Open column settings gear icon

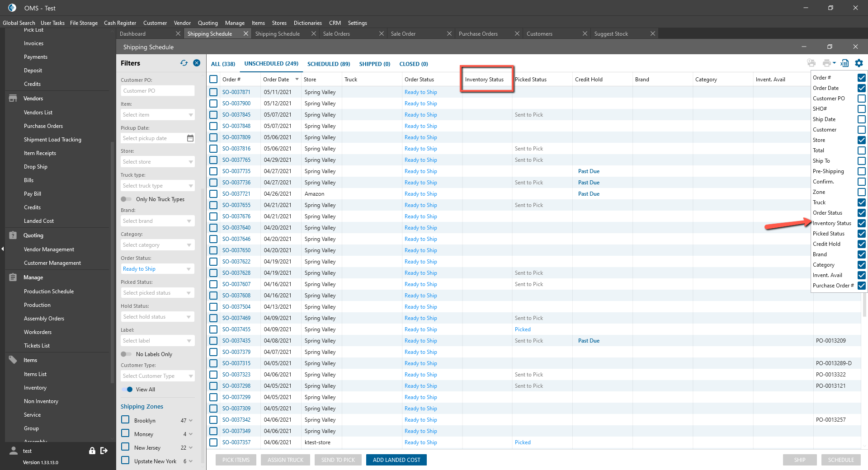coord(859,63)
